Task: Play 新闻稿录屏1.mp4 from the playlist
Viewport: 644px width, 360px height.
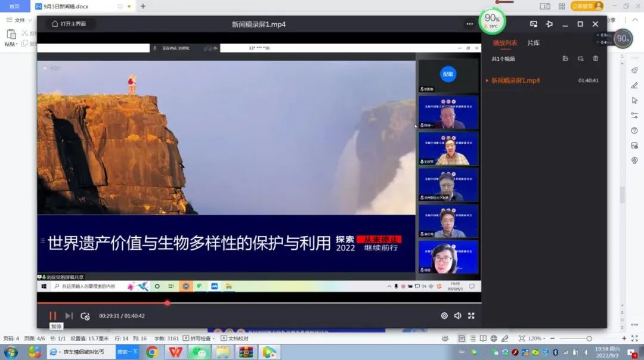Action: coord(515,80)
